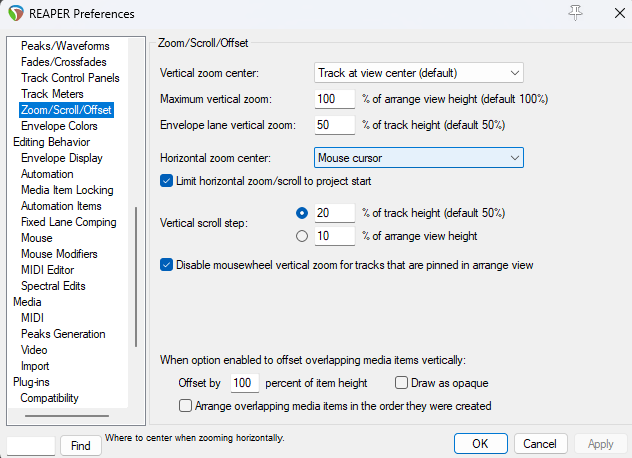Click the category tree vertical scrollbar
The height and width of the screenshot is (458, 632).
(136, 277)
